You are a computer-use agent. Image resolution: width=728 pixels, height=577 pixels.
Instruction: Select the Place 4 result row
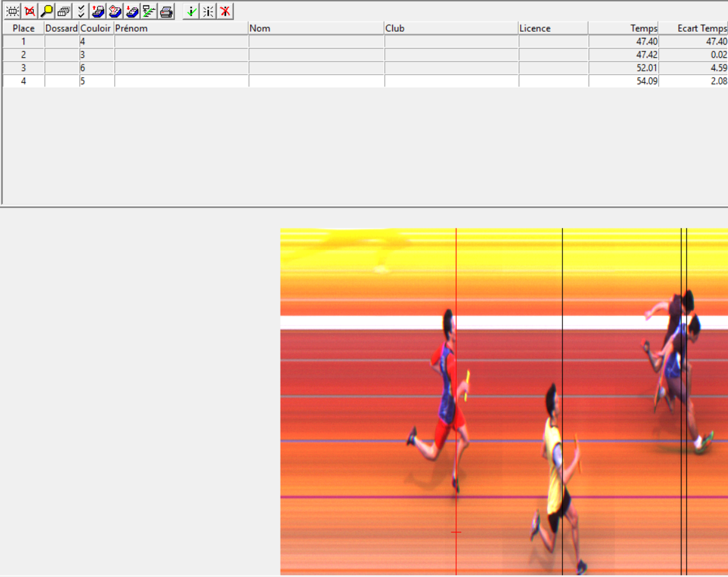pyautogui.click(x=366, y=81)
